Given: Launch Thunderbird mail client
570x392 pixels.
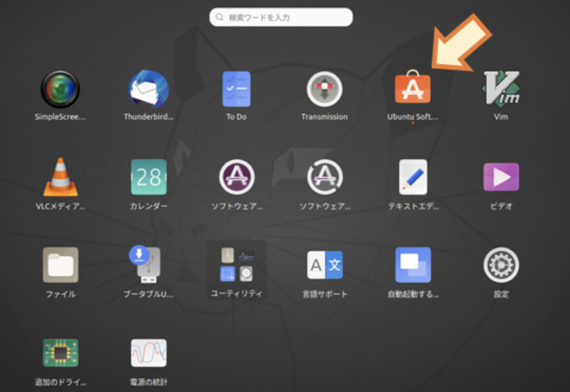Looking at the screenshot, I should 149,90.
